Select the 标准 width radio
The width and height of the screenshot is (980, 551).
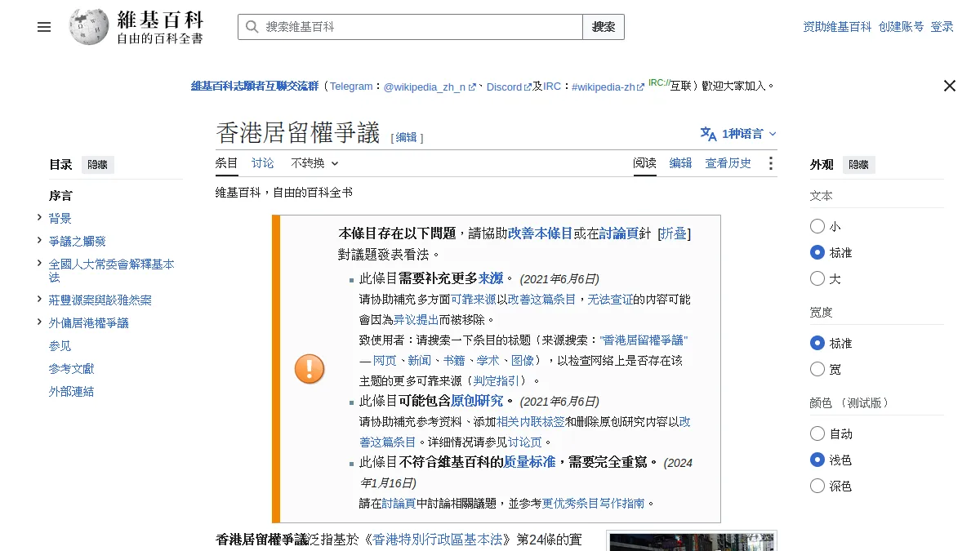[x=817, y=343]
